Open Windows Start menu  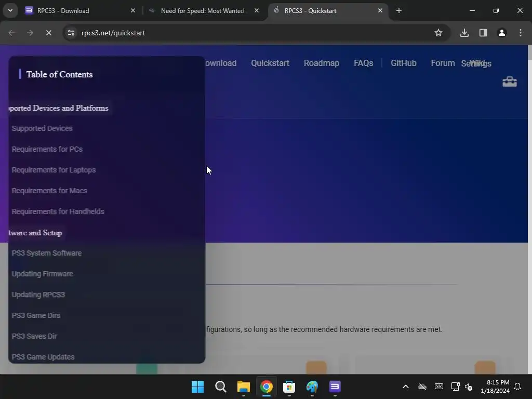(x=197, y=387)
